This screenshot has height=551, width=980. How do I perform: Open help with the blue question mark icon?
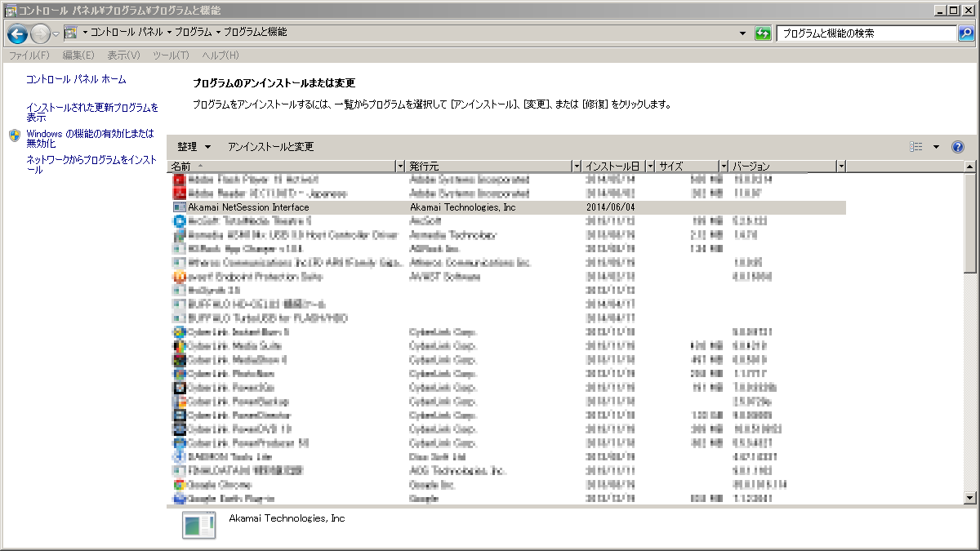[x=958, y=147]
